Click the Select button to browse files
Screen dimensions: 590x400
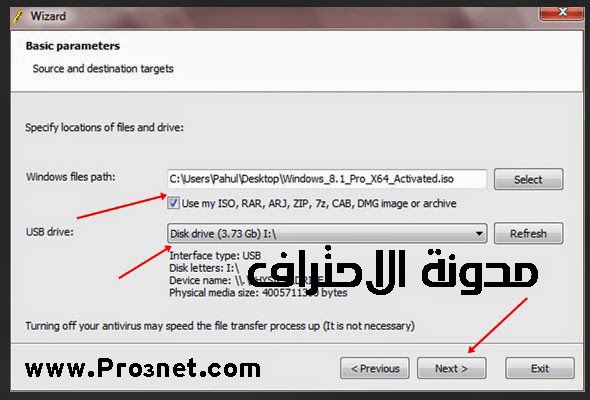(x=528, y=179)
